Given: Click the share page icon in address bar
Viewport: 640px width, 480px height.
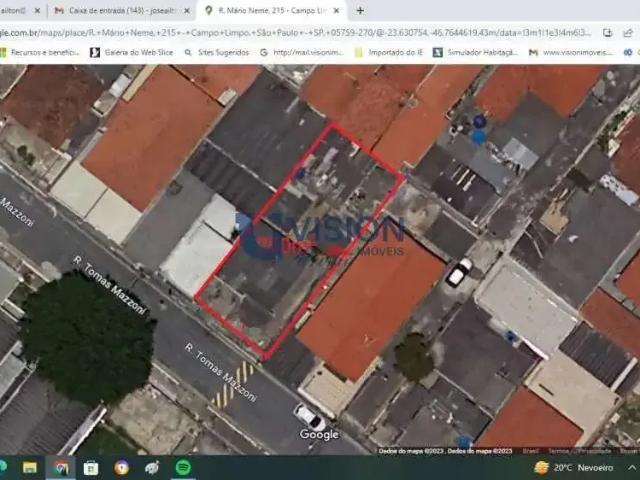Looking at the screenshot, I should [628, 33].
